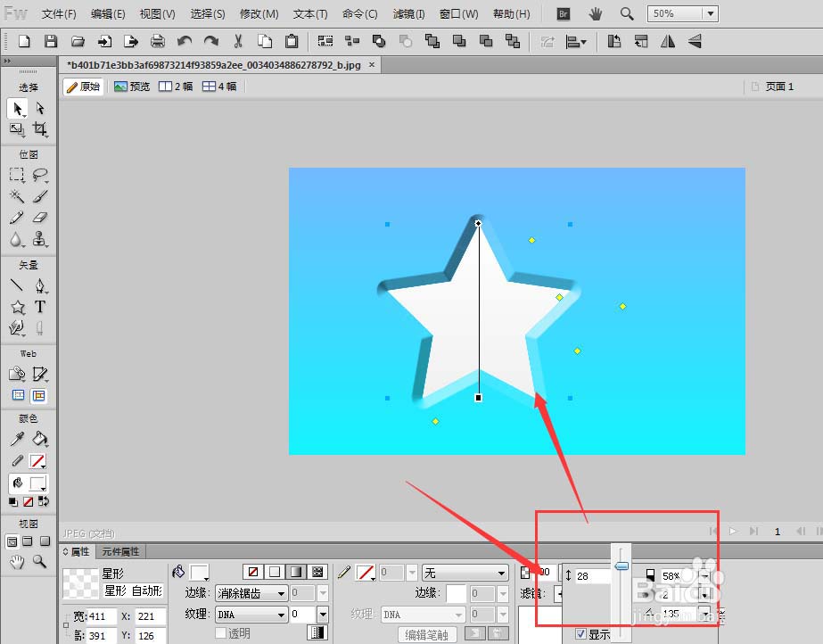Click the Undo arrow in toolbar
Viewport: 823px width, 644px height.
coord(185,41)
